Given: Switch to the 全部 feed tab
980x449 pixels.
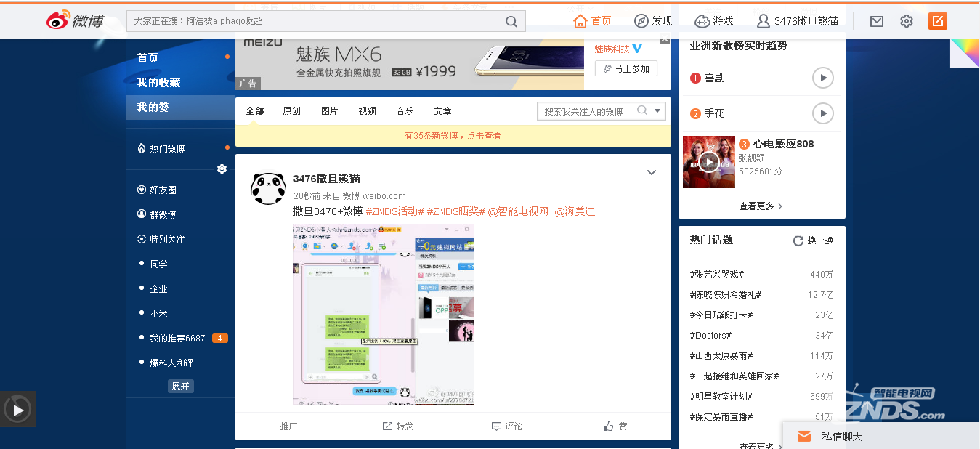Looking at the screenshot, I should pyautogui.click(x=254, y=111).
